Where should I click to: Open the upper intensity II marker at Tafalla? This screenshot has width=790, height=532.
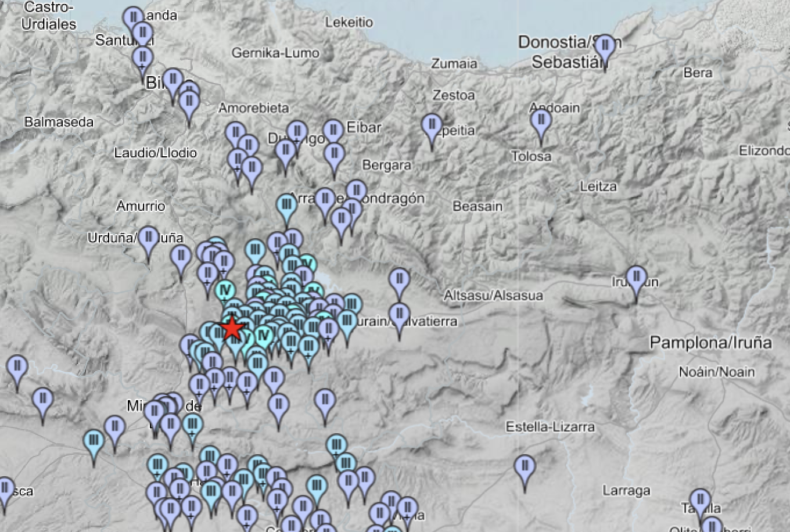point(700,500)
